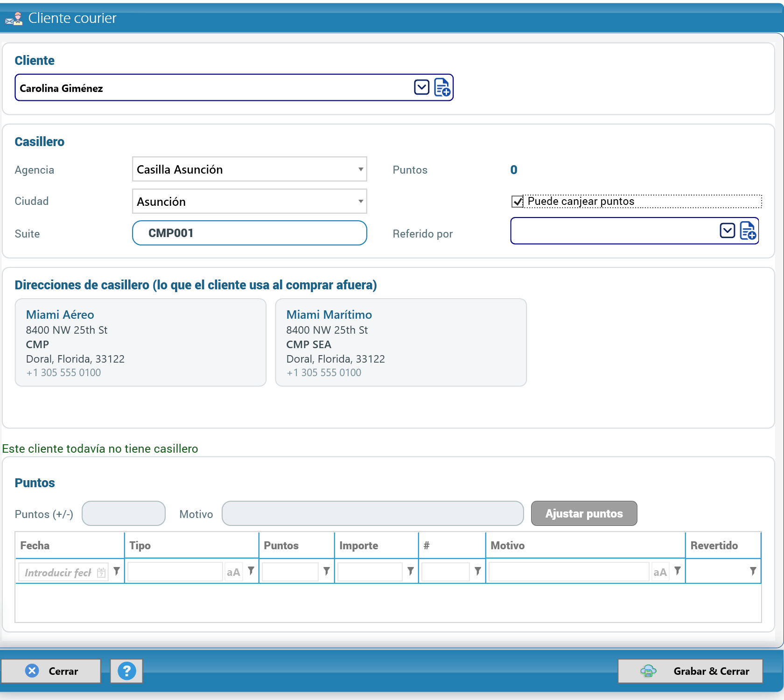The height and width of the screenshot is (700, 784).
Task: Click the new client document icon
Action: tap(442, 87)
